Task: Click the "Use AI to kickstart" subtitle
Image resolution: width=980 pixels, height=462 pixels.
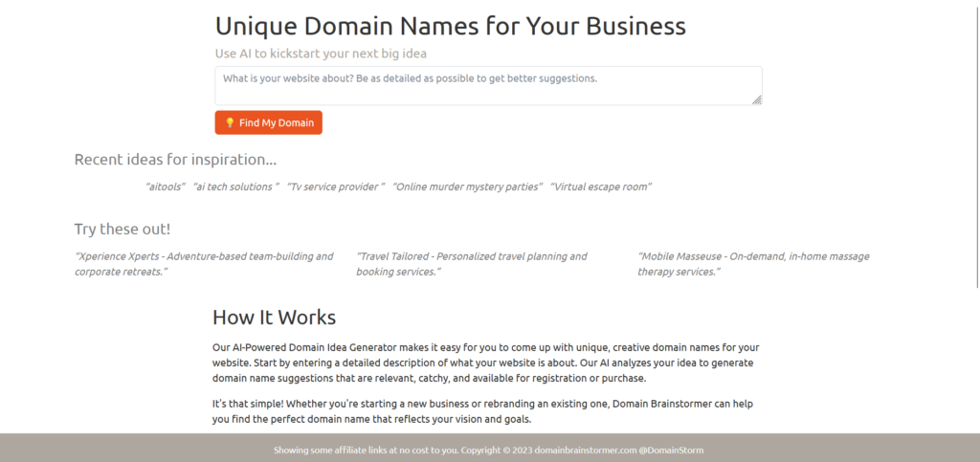Action: [x=321, y=54]
